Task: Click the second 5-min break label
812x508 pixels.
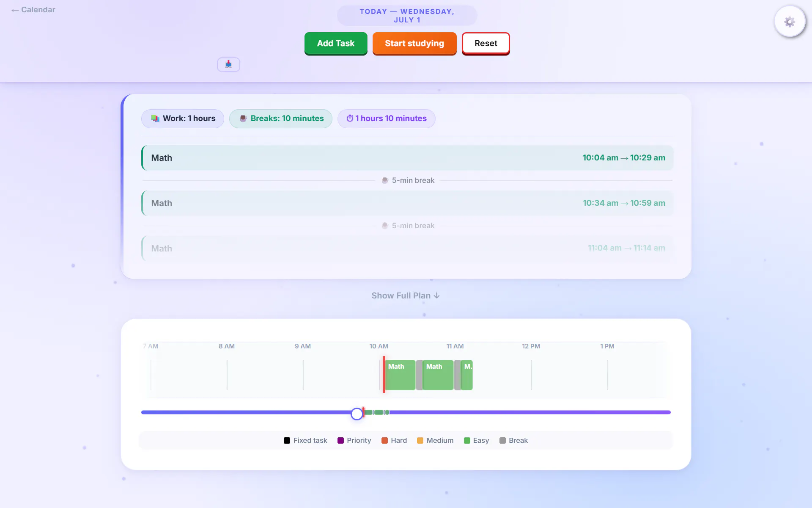Action: coord(413,226)
